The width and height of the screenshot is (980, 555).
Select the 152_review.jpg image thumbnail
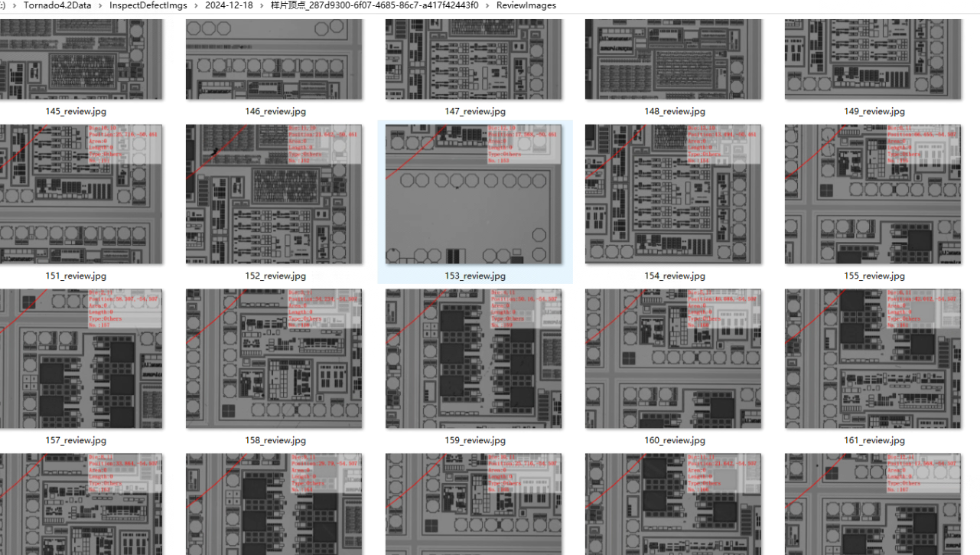coord(274,194)
